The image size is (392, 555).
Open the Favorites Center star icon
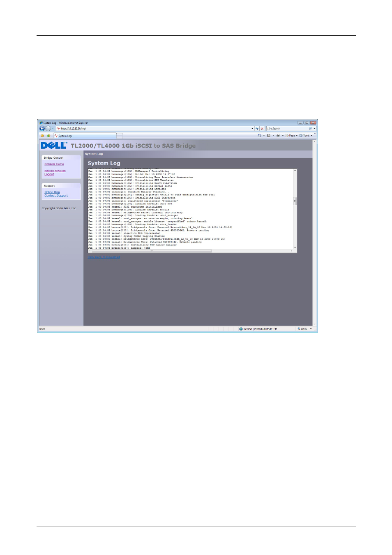pos(42,136)
